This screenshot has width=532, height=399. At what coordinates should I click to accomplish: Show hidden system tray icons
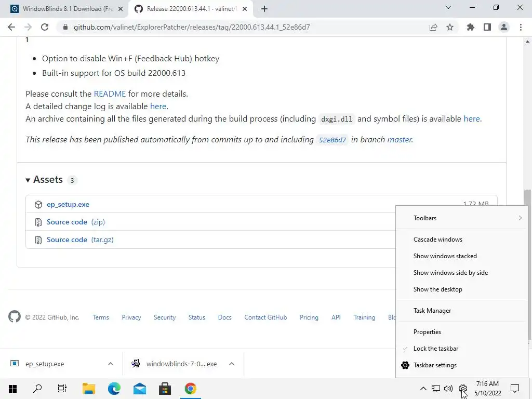pyautogui.click(x=423, y=389)
